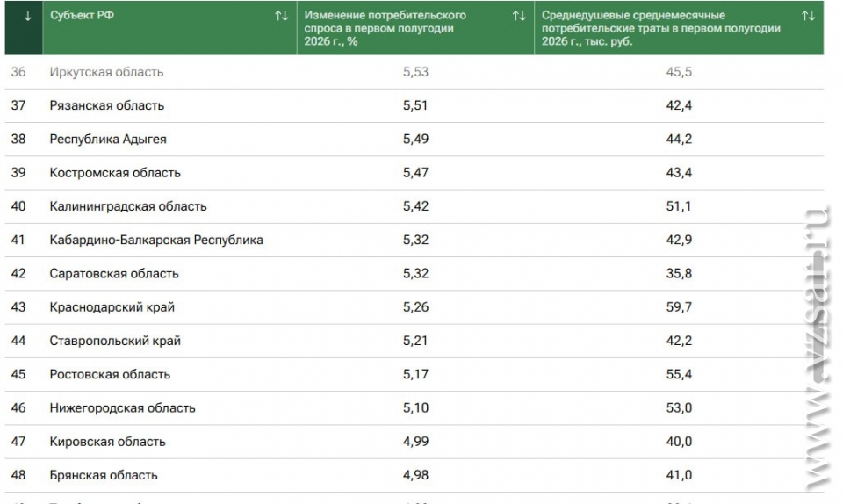Sort by average monthly spending arrows
Image resolution: width=843 pixels, height=504 pixels.
click(x=809, y=16)
